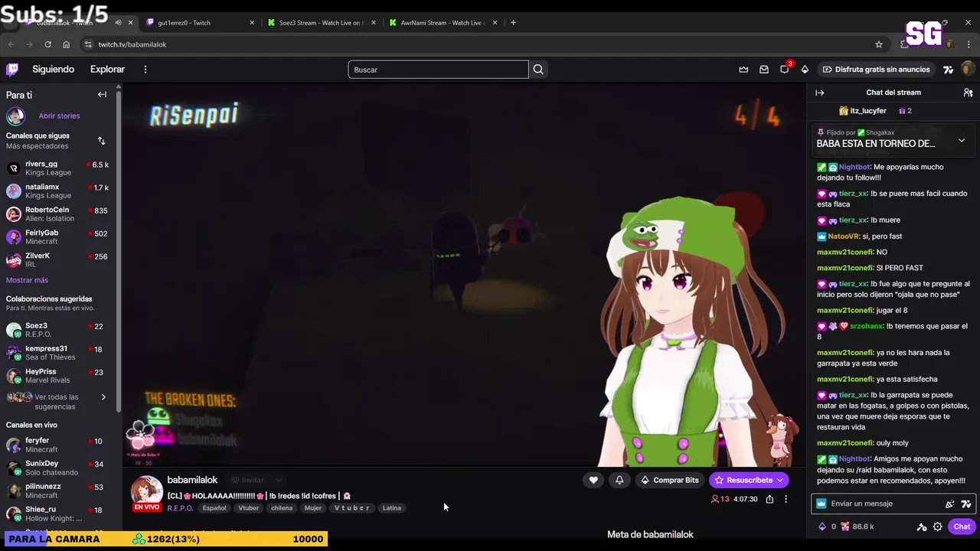Open the Explorar section
The image size is (980, 551).
coord(107,70)
